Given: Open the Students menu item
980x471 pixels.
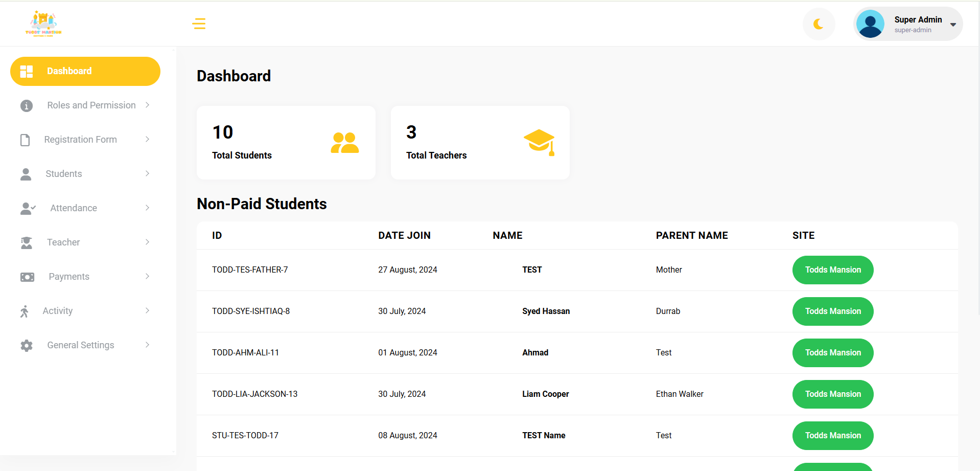Looking at the screenshot, I should click(x=64, y=174).
